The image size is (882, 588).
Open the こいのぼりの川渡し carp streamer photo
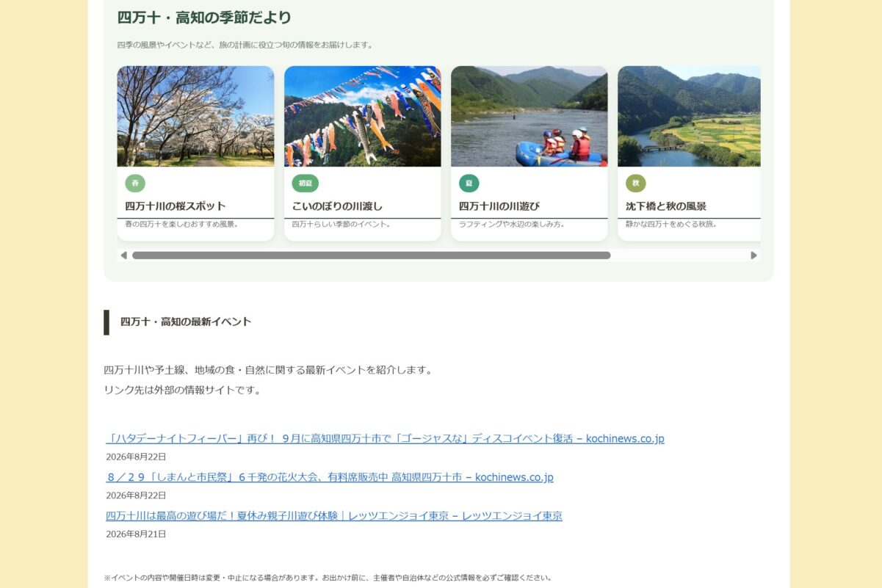[x=363, y=116]
